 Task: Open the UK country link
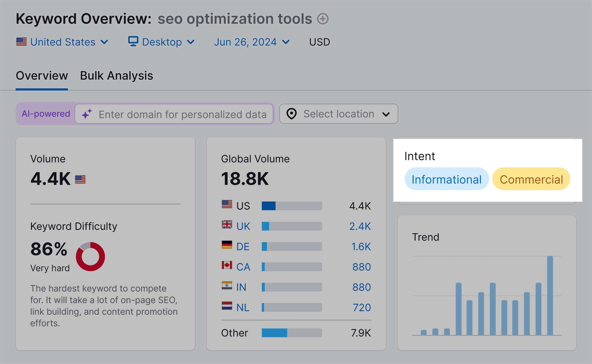pyautogui.click(x=243, y=226)
